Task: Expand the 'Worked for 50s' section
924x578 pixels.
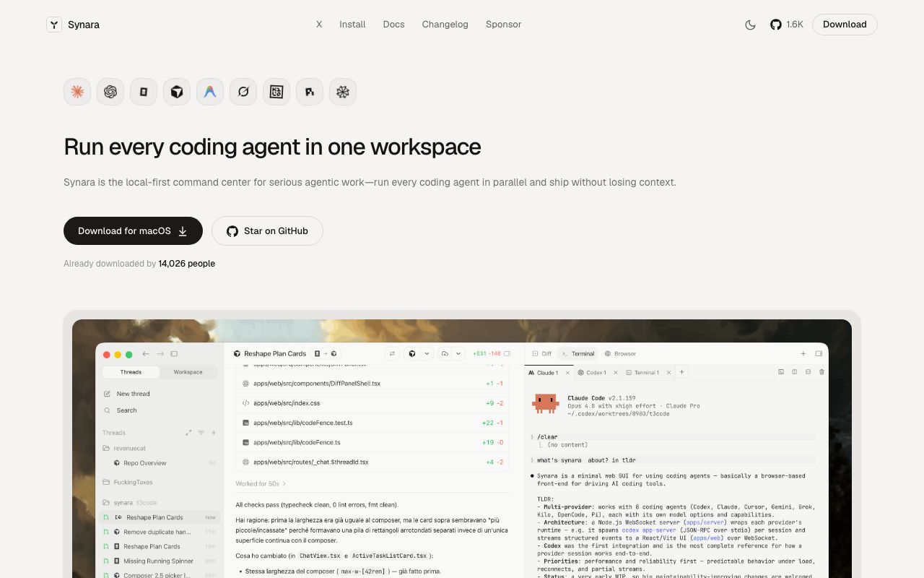Action: (x=261, y=483)
